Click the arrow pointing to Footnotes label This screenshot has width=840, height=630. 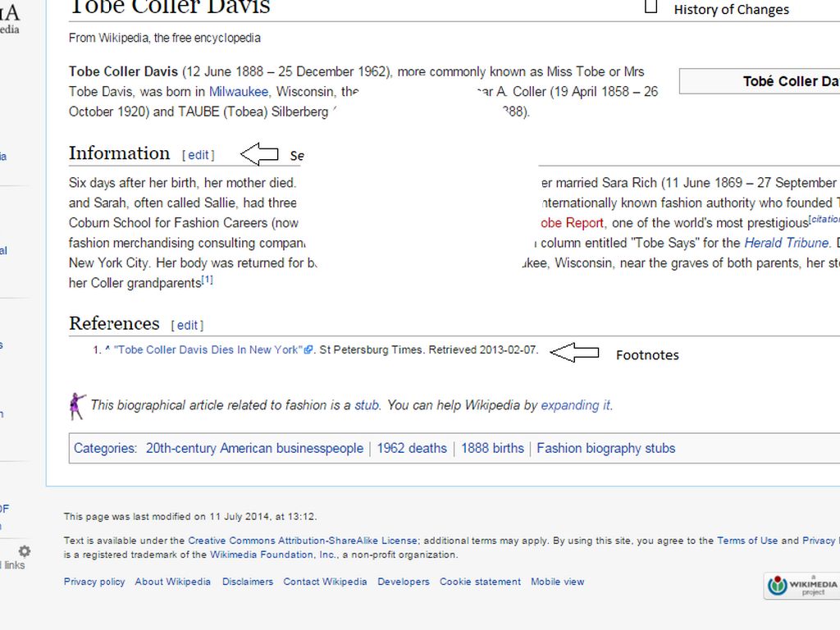[x=574, y=353]
